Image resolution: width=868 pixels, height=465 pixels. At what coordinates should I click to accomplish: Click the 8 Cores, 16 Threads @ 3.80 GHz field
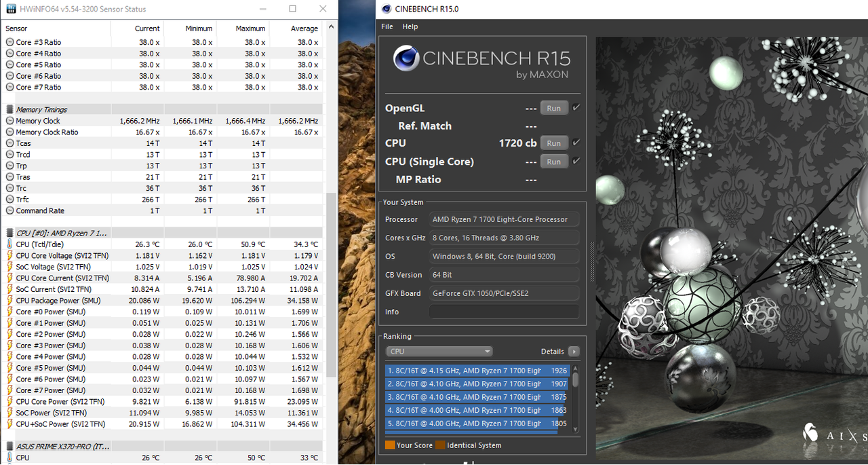coord(504,238)
